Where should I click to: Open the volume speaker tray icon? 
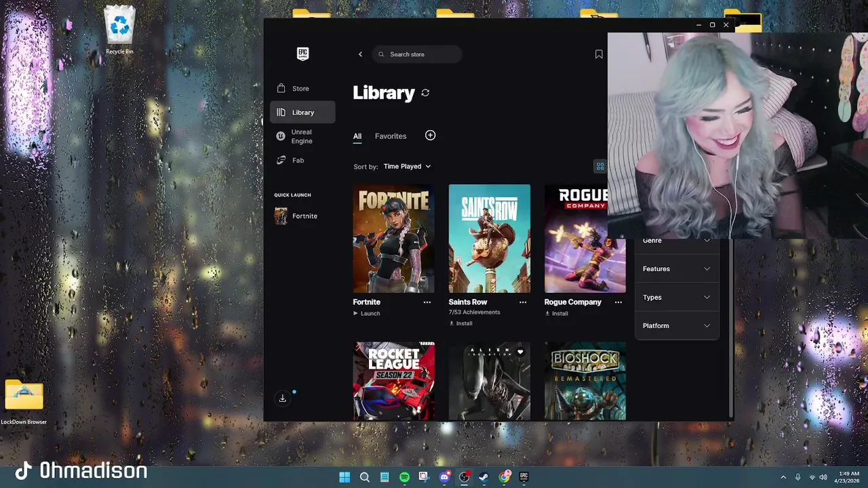[823, 477]
